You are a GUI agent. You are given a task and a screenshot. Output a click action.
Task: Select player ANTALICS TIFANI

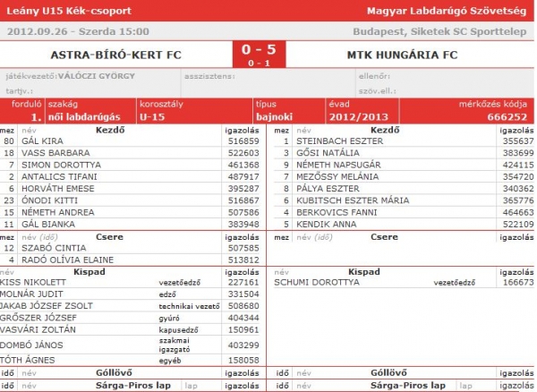(59, 176)
